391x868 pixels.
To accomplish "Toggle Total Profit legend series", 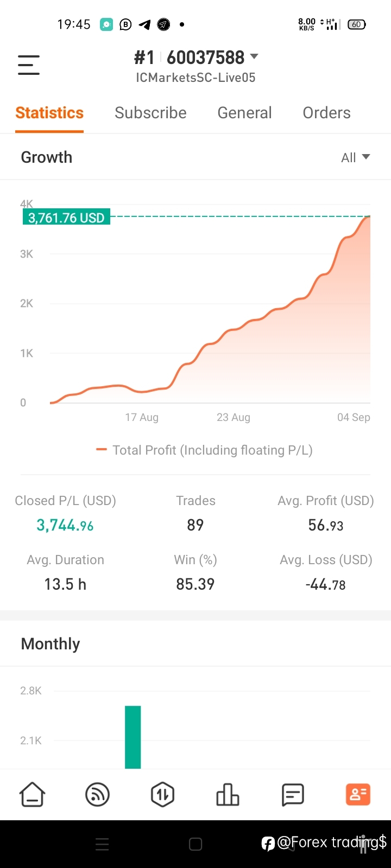I will coord(204,450).
